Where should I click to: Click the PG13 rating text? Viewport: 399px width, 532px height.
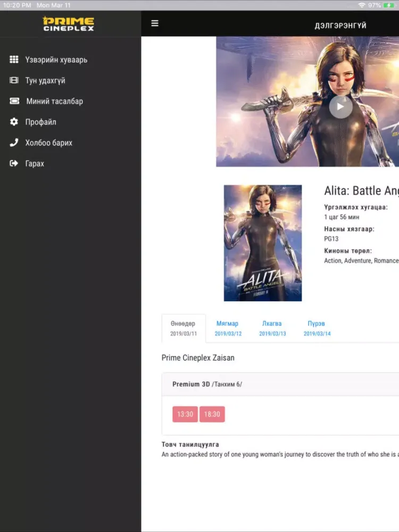(x=331, y=238)
